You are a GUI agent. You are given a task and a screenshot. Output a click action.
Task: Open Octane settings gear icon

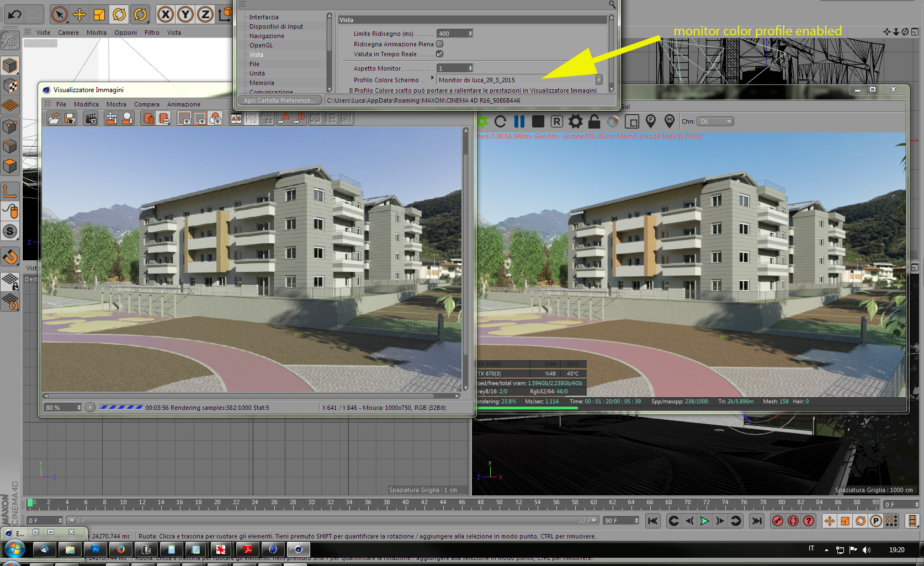coord(576,121)
